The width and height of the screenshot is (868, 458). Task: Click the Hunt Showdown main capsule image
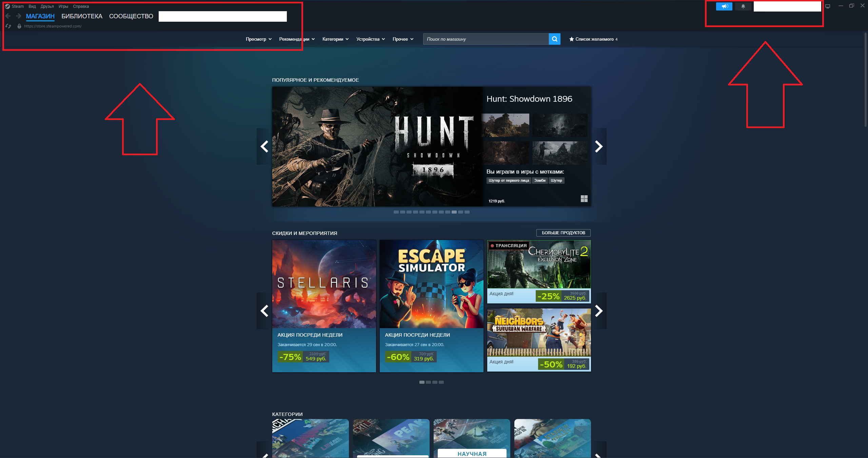click(378, 146)
